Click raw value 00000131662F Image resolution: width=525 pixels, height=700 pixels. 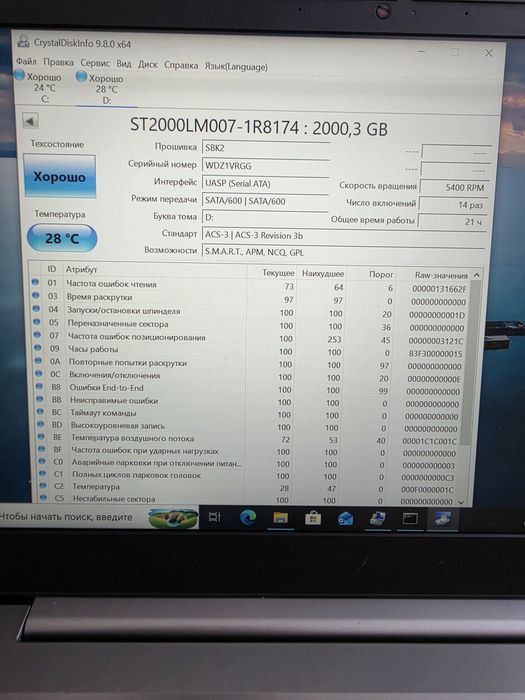click(x=439, y=289)
